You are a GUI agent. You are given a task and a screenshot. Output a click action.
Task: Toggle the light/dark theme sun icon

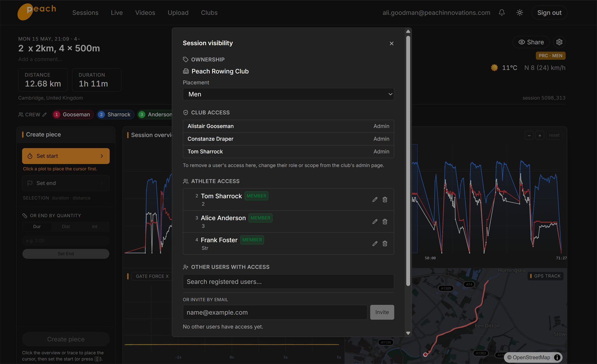click(x=520, y=13)
